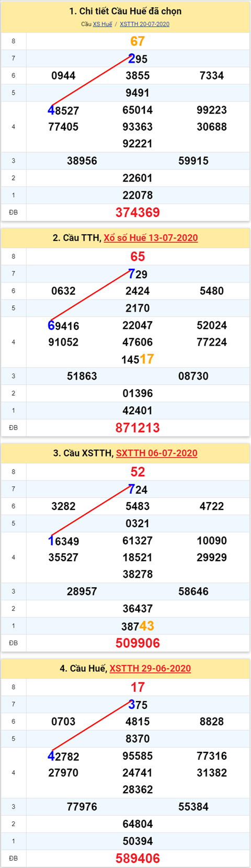Select the number 42782
Image resolution: width=251 pixels, height=868 pixels.
pyautogui.click(x=63, y=757)
